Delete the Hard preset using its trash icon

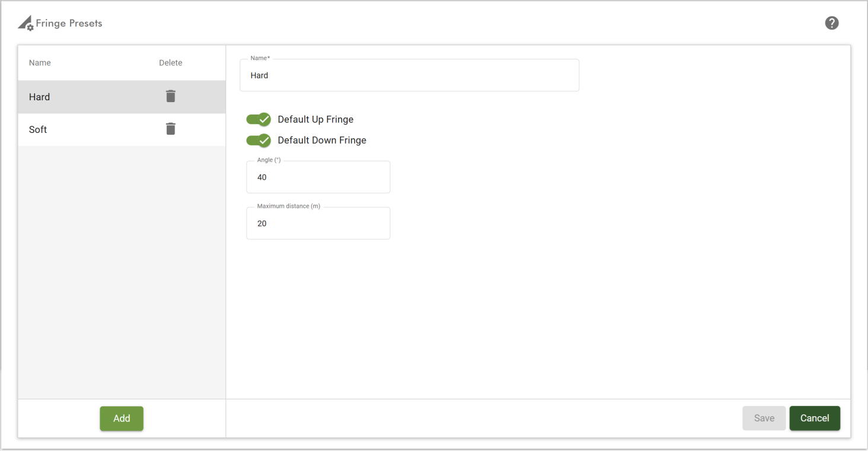click(x=171, y=96)
